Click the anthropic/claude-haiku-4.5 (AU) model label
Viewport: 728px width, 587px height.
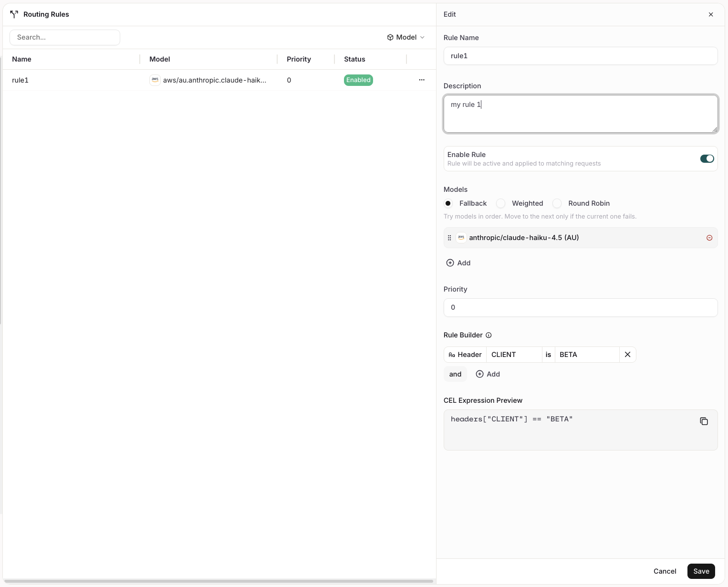[524, 238]
